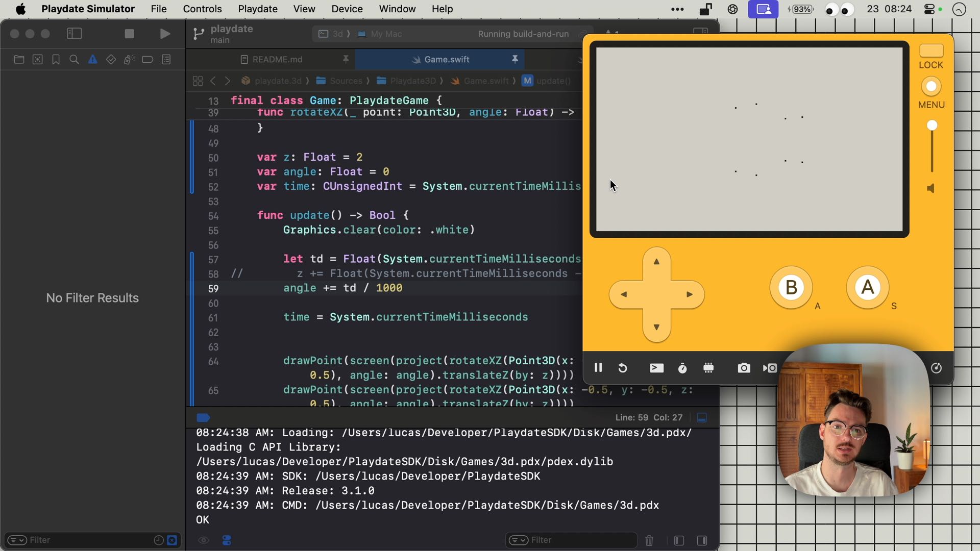Toggle the debug area visibility button
Image resolution: width=980 pixels, height=551 pixels.
click(702, 418)
